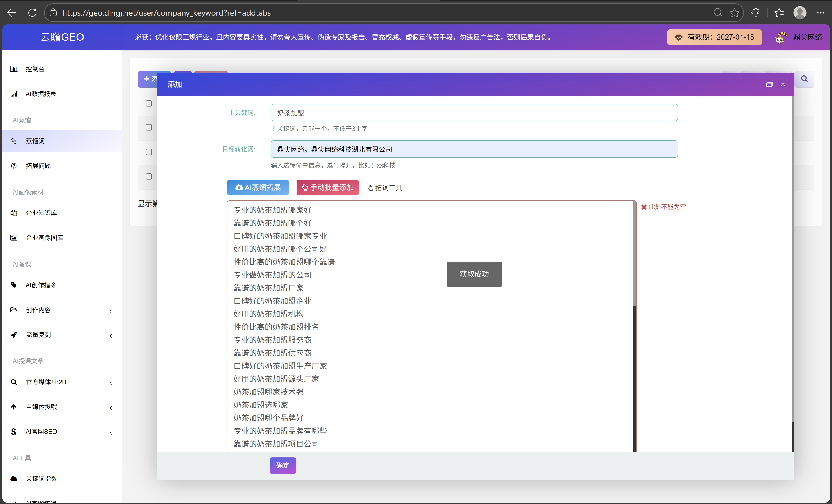
Task: Tick the fourth table row checkbox
Action: point(149,176)
